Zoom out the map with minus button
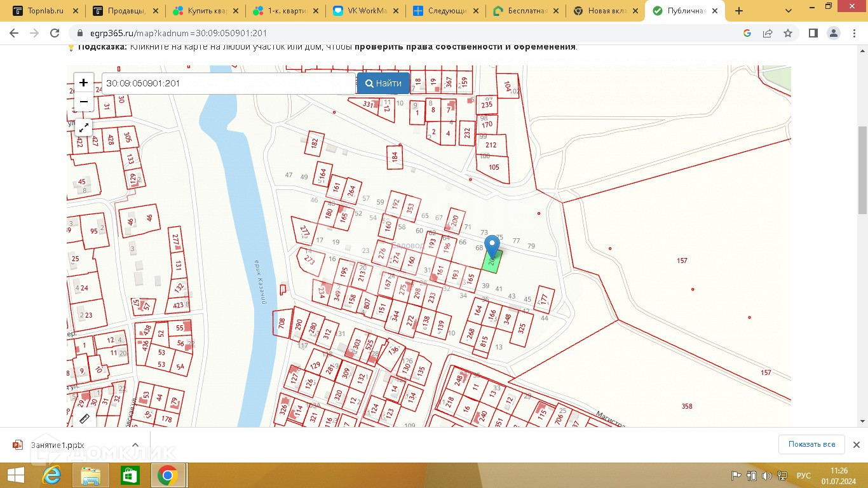The width and height of the screenshot is (868, 488). point(83,102)
